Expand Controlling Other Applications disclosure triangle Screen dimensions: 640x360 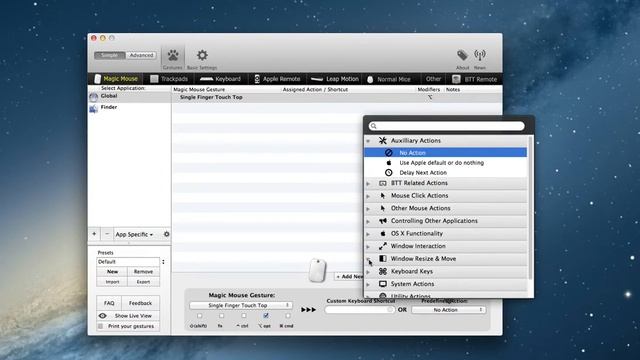pyautogui.click(x=368, y=221)
